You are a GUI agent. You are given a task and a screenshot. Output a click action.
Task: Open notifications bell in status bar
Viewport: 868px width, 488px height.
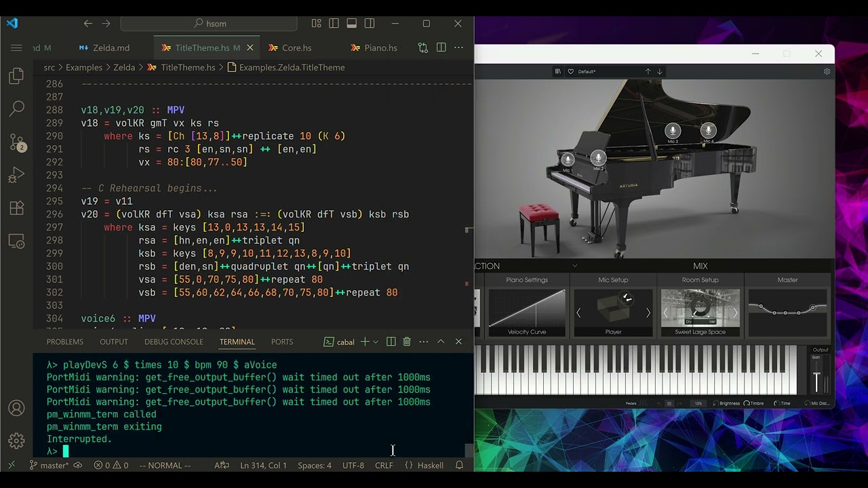click(459, 465)
